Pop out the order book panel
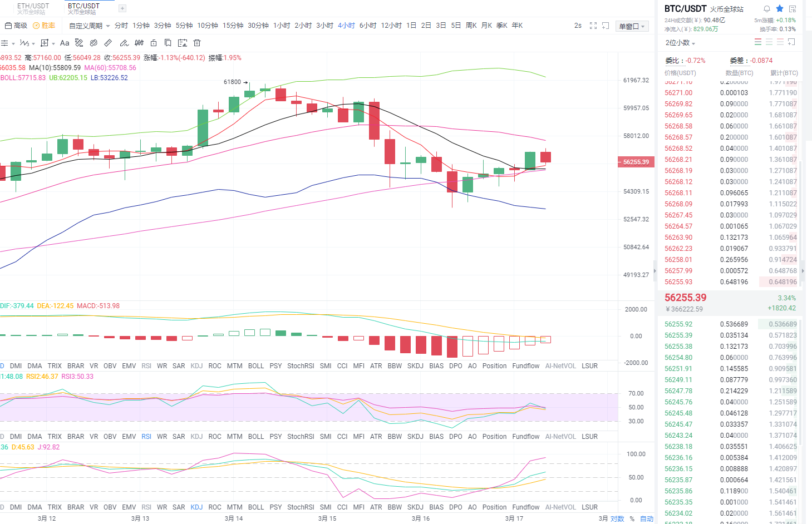The image size is (812, 524). coord(791,42)
